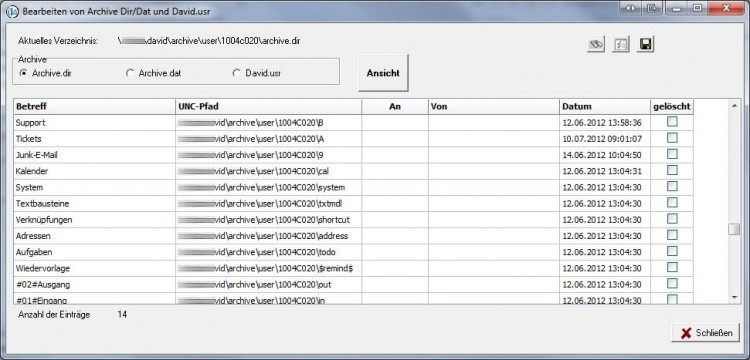Check gelöscht box for System row
The image size is (750, 360).
[672, 186]
